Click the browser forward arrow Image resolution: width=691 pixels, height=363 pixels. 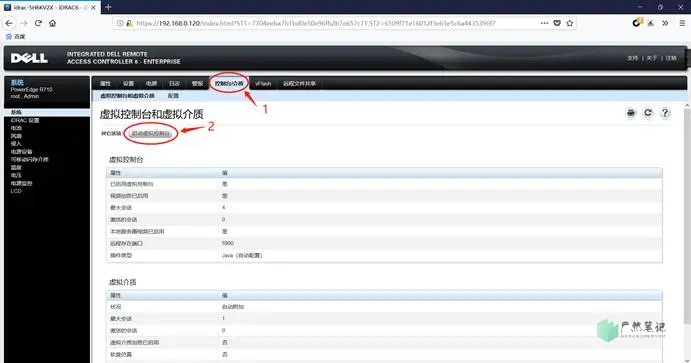click(x=24, y=23)
